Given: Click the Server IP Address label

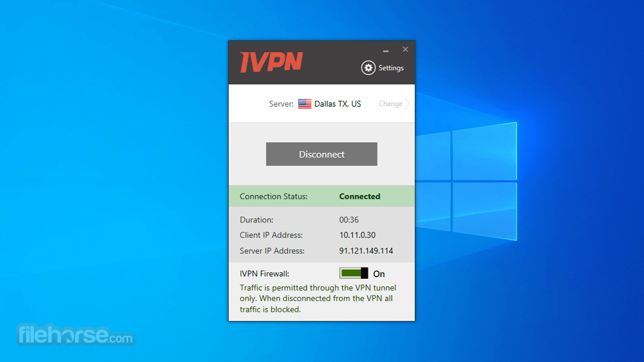Looking at the screenshot, I should (272, 251).
